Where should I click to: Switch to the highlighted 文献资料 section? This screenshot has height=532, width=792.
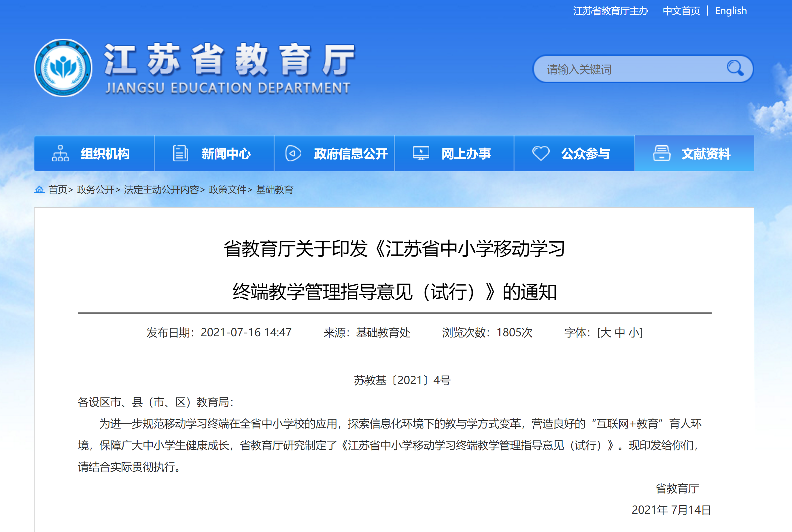(706, 153)
